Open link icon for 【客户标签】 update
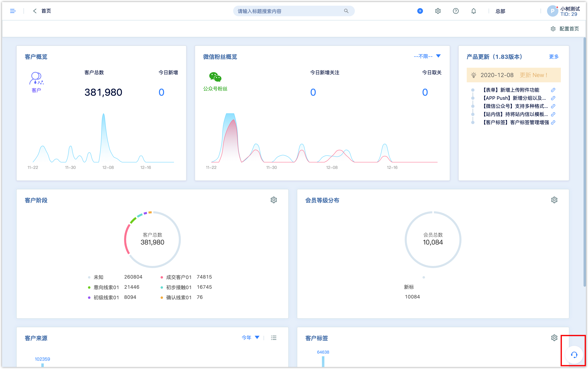The image size is (588, 369). [553, 122]
